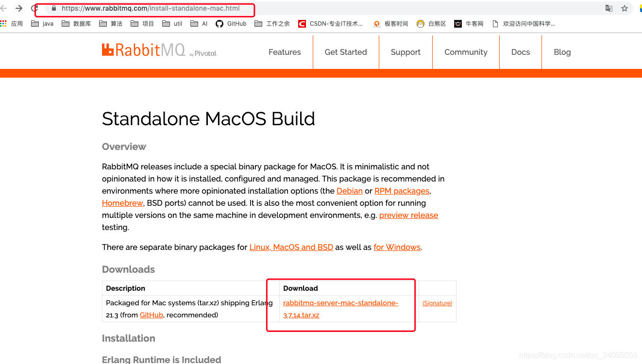Download rabbitmq-server-mac-standalone-3.7.14.tar.xz

coord(340,309)
